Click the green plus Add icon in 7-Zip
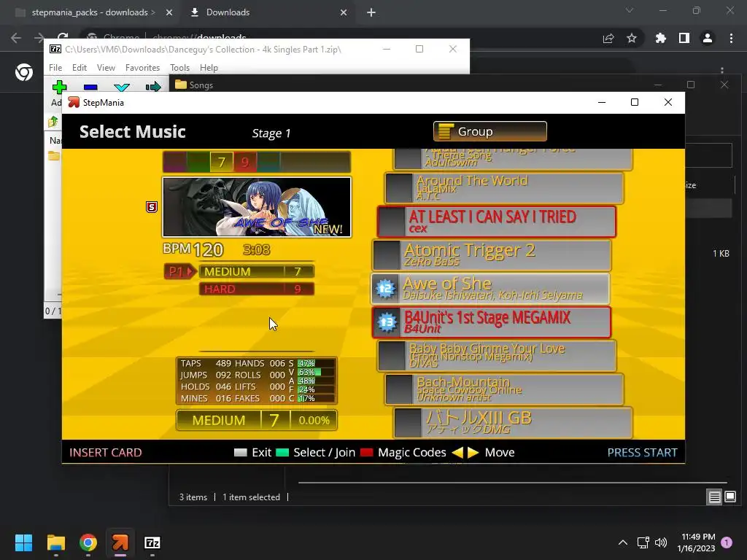Image resolution: width=747 pixels, height=560 pixels. coord(60,87)
